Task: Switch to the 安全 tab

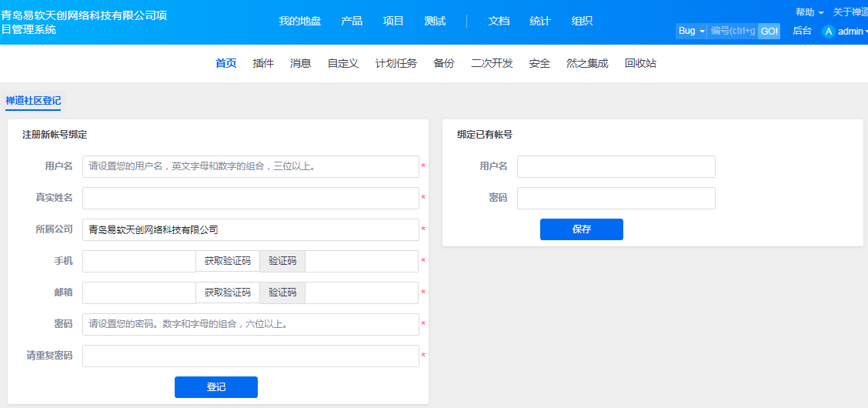Action: tap(539, 63)
